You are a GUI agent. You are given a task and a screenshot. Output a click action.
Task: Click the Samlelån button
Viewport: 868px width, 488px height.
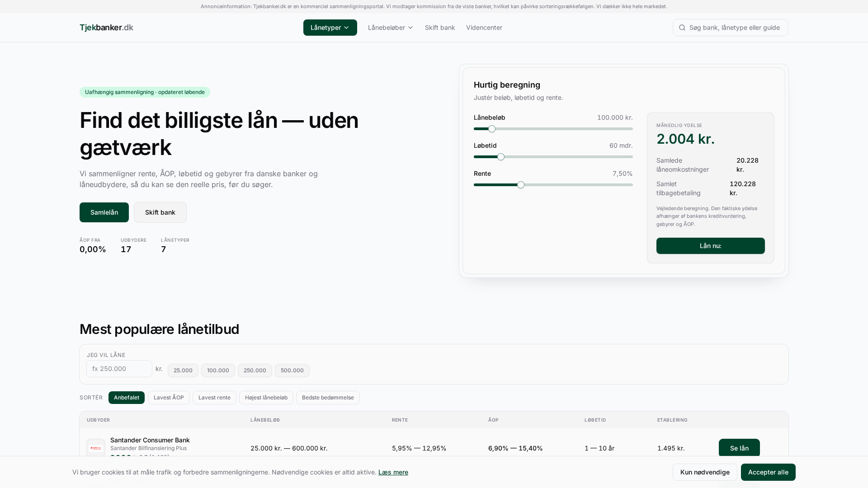click(104, 212)
